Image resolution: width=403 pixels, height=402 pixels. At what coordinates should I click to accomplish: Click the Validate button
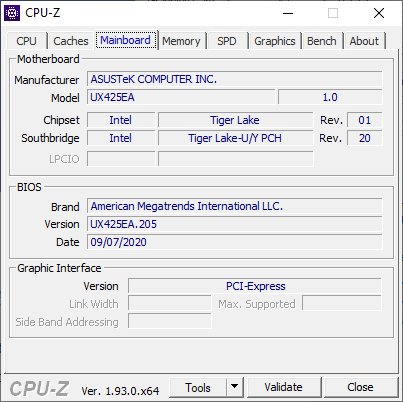click(284, 387)
